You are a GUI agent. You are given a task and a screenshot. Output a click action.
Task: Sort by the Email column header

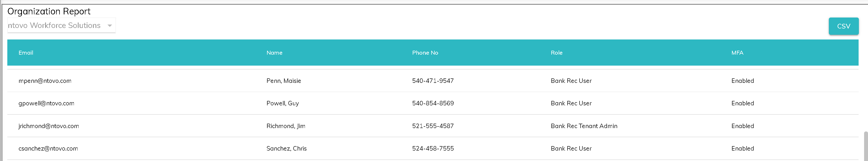click(x=26, y=53)
